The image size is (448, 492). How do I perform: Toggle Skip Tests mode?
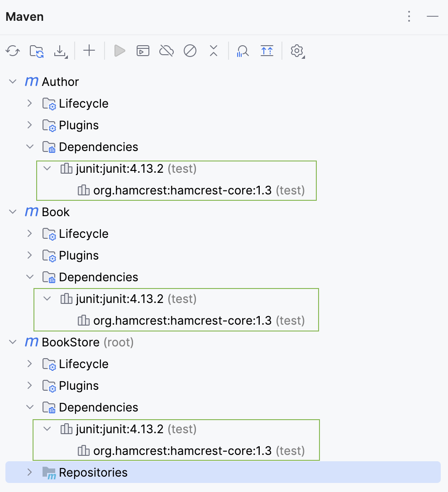pyautogui.click(x=190, y=51)
